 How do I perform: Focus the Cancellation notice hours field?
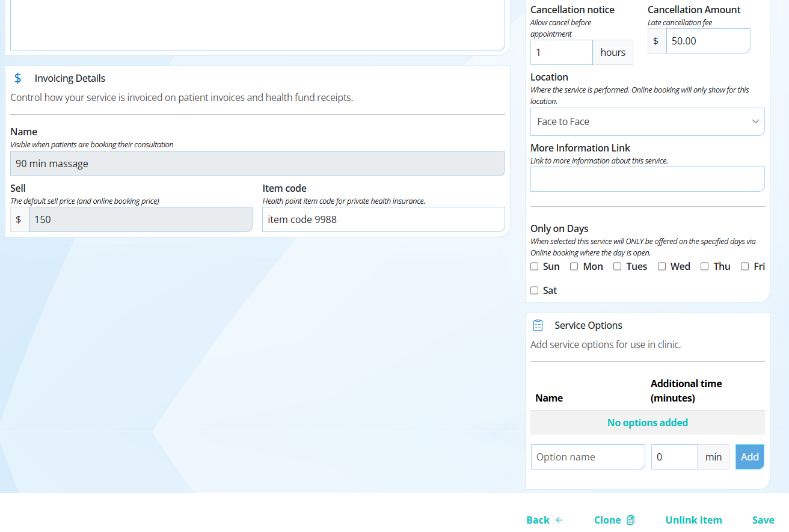click(x=562, y=52)
